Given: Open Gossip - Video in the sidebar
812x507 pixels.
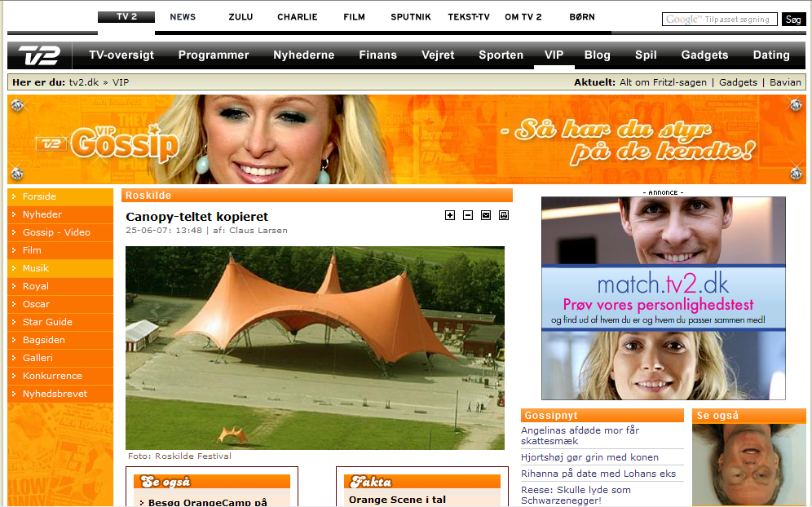Looking at the screenshot, I should click(60, 232).
